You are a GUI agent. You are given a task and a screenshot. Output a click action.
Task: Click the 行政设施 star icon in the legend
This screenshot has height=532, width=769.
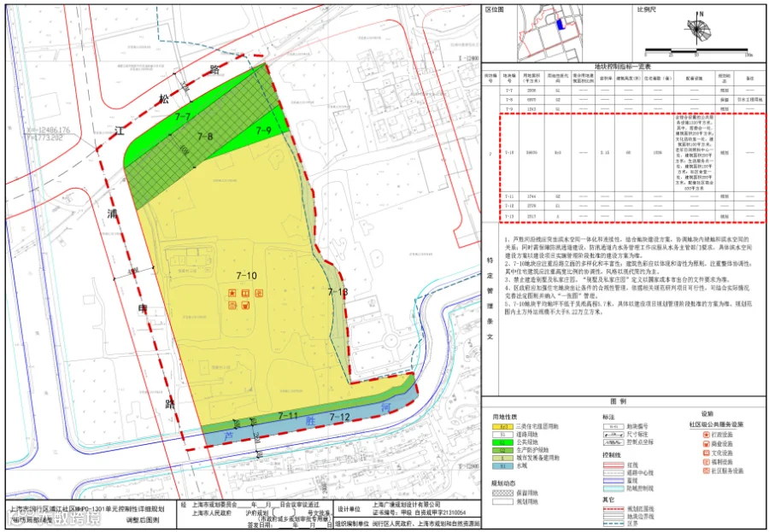[x=707, y=435]
